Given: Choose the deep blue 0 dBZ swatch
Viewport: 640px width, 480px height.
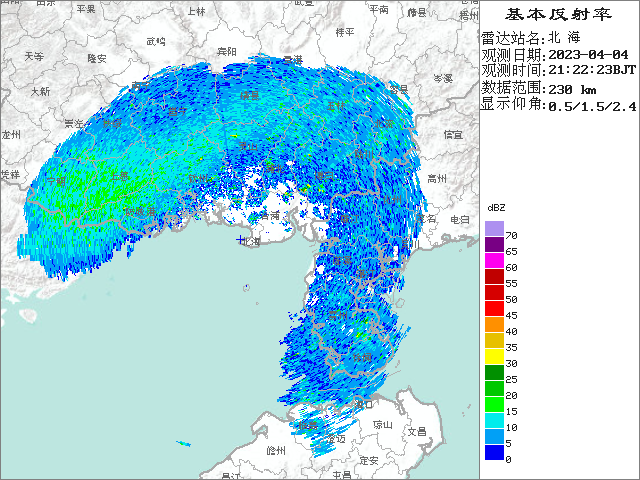Looking at the screenshot, I should 494,452.
